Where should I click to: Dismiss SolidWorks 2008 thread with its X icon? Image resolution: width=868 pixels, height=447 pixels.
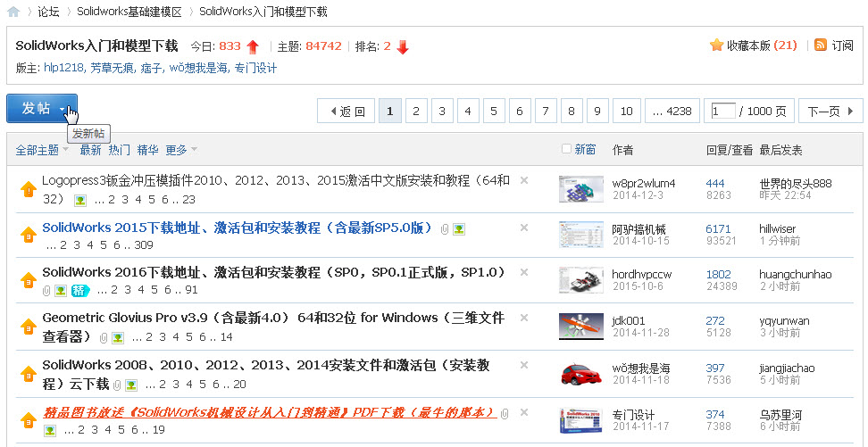click(x=524, y=365)
